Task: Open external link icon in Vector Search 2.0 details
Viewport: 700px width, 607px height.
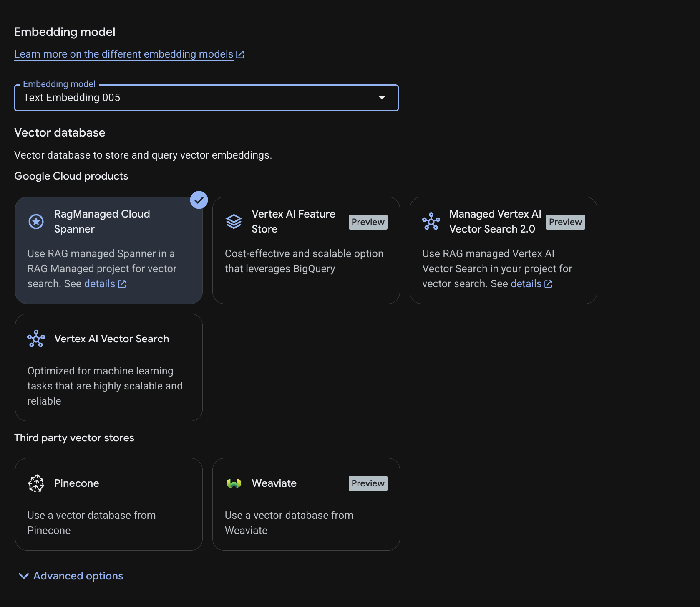Action: pos(549,284)
